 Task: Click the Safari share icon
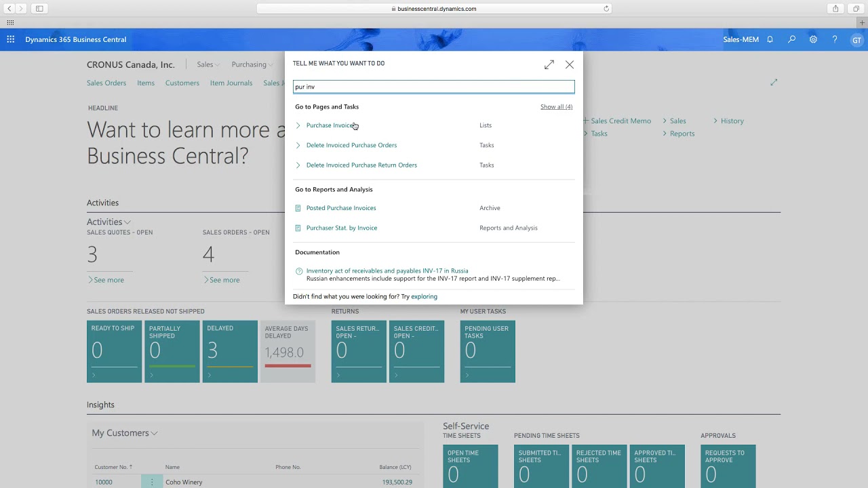click(x=835, y=8)
